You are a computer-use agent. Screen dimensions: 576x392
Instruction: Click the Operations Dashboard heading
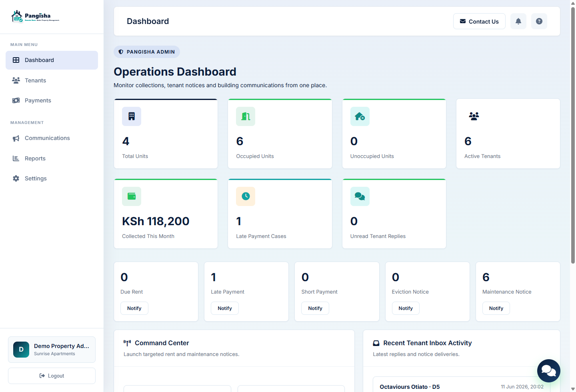(175, 72)
